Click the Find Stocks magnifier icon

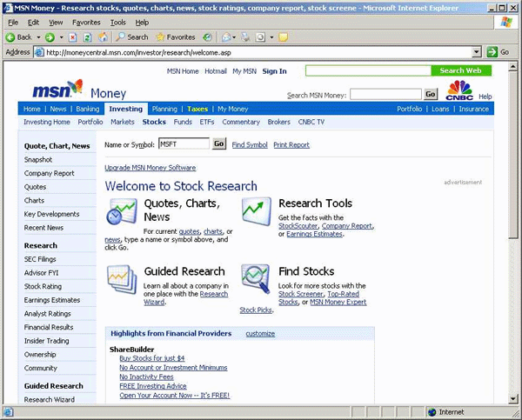pos(255,278)
